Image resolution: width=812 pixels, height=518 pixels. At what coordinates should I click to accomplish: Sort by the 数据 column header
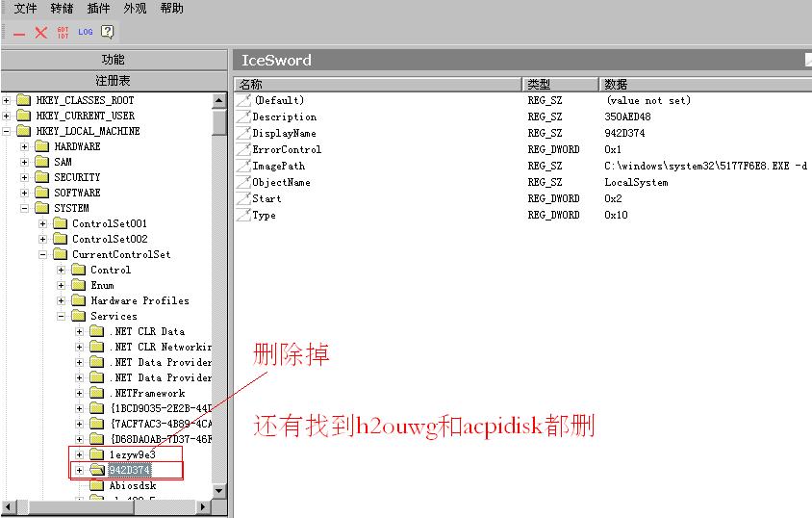click(705, 84)
